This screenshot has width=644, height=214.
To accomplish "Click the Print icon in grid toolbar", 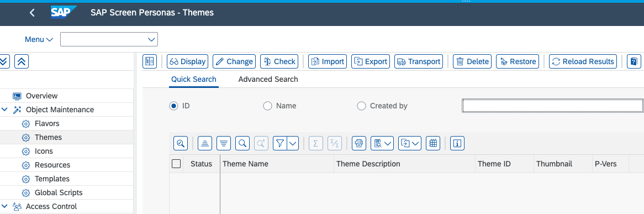I will coord(359,143).
